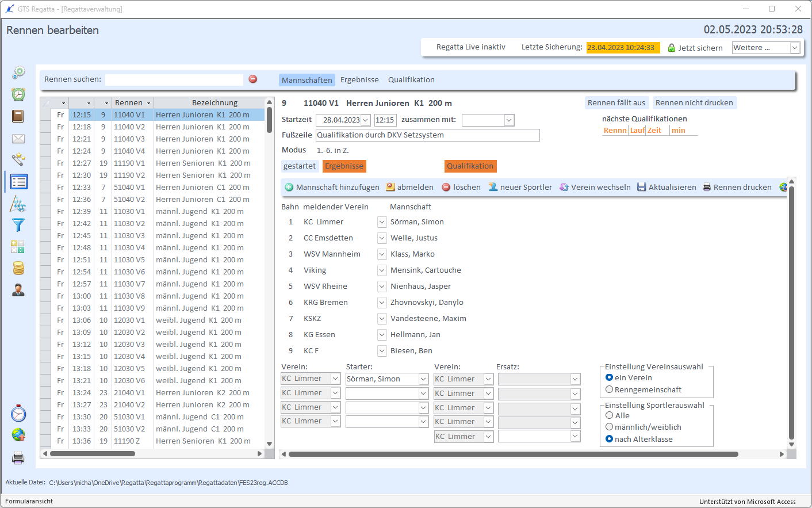Viewport: 812px width, 508px height.
Task: Open the Startzeit date picker dropdown
Action: pos(365,120)
